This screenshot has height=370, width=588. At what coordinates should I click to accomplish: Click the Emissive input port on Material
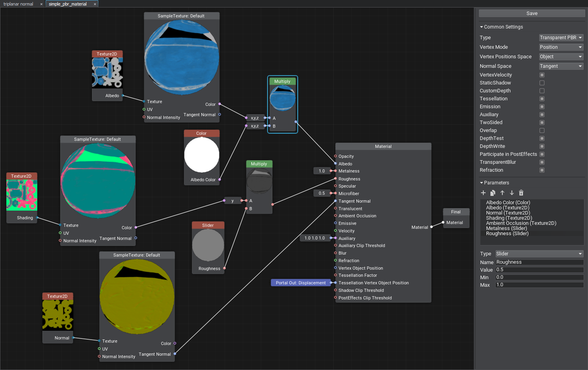[x=335, y=223]
